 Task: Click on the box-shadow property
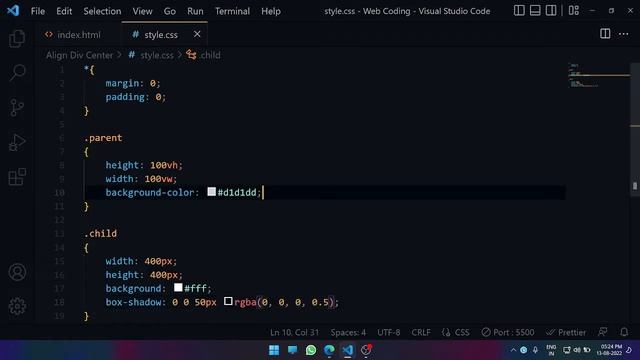pyautogui.click(x=133, y=302)
